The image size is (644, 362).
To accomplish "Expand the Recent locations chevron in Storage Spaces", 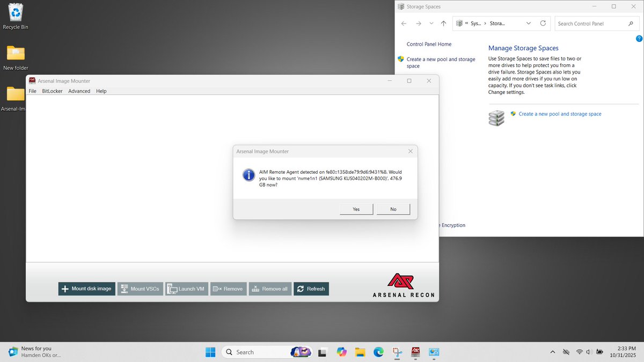I will [431, 24].
